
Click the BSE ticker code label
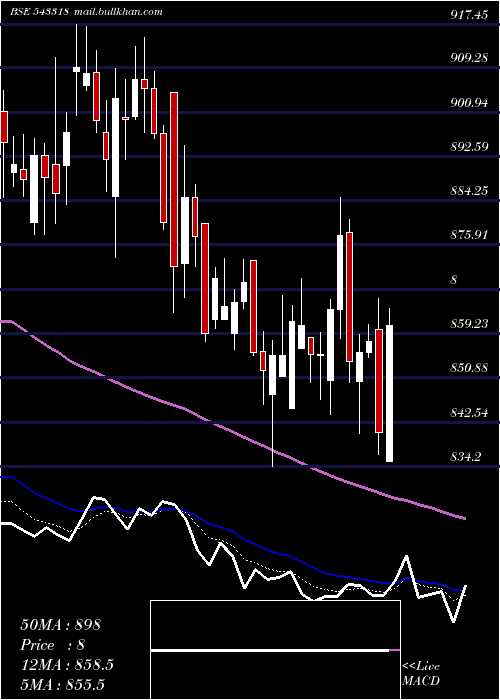click(39, 12)
